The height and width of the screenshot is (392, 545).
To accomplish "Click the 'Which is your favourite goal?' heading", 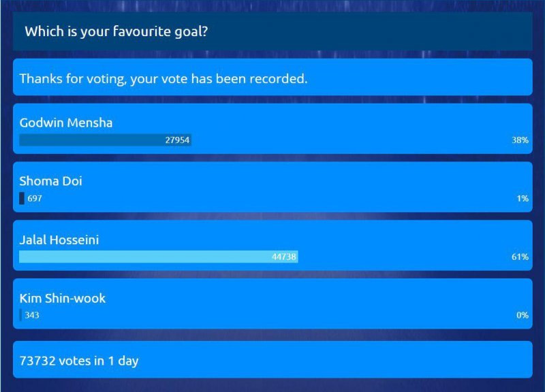I will [116, 31].
